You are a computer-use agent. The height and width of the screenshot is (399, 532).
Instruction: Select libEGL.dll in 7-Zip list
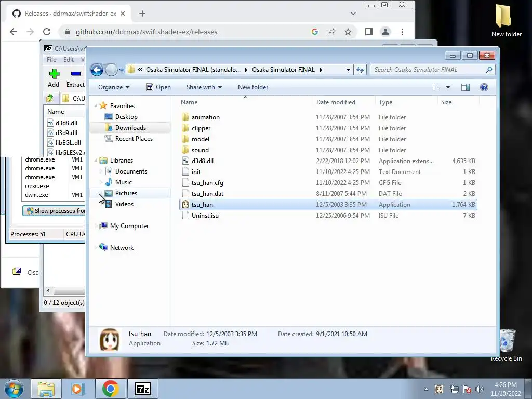pos(68,142)
